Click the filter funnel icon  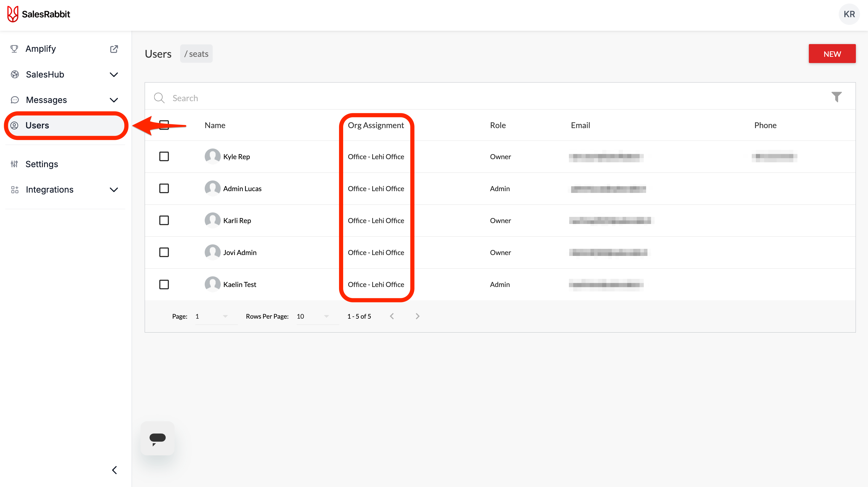point(836,97)
